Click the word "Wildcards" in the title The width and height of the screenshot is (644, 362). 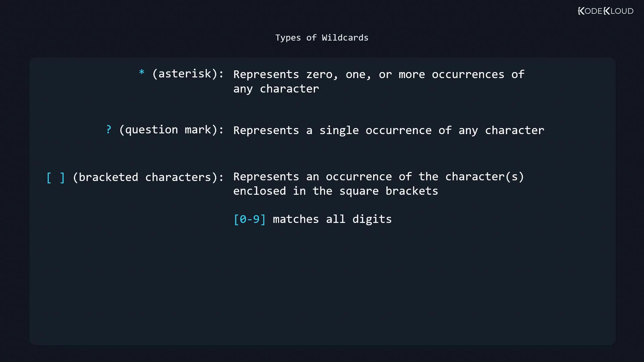(x=345, y=38)
